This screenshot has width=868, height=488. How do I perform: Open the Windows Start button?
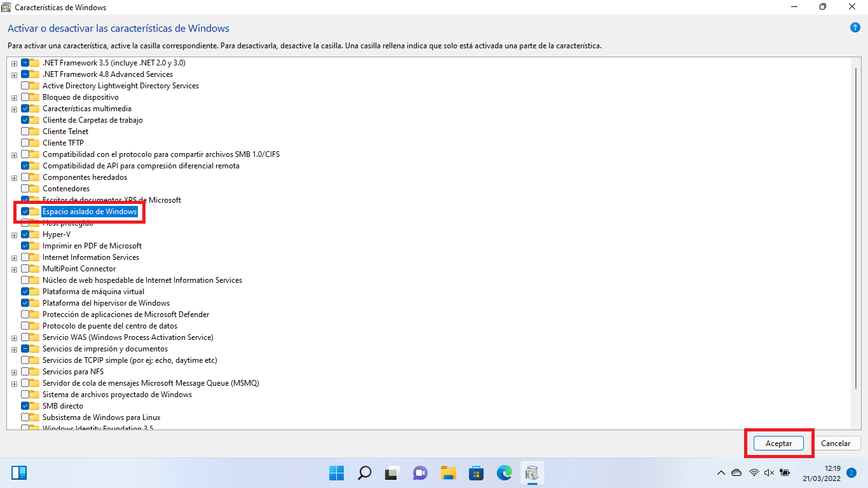pyautogui.click(x=336, y=473)
